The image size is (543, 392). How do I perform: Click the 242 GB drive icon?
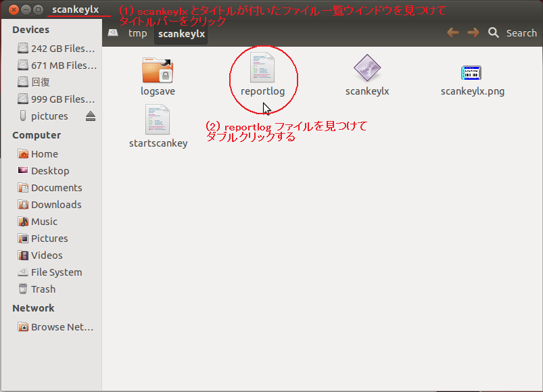[23, 48]
